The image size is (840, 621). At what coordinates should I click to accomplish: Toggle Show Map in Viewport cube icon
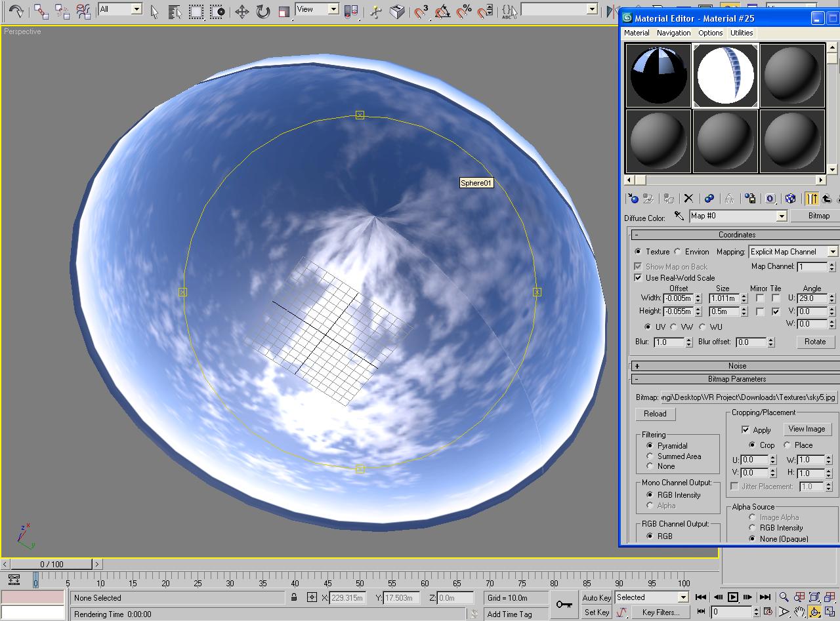(790, 198)
